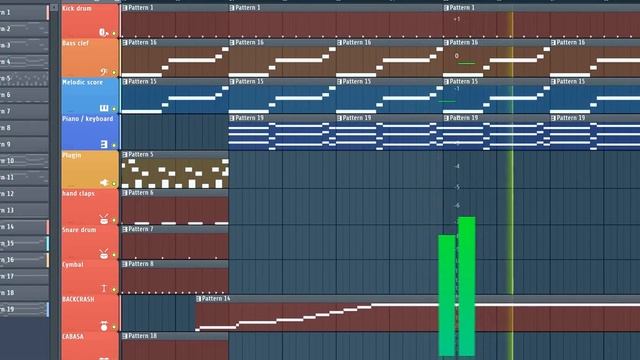Open first Pattern 15 clip's menu icon
This screenshot has width=640, height=360.
(125, 82)
